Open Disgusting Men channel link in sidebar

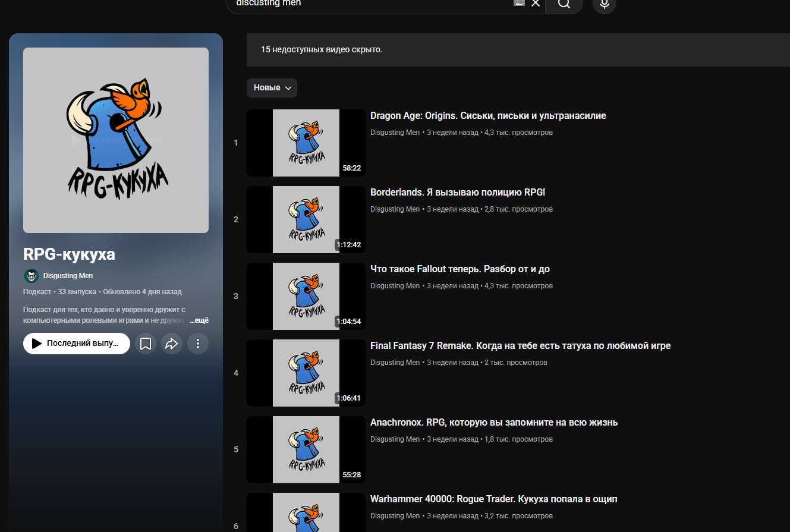pyautogui.click(x=68, y=276)
